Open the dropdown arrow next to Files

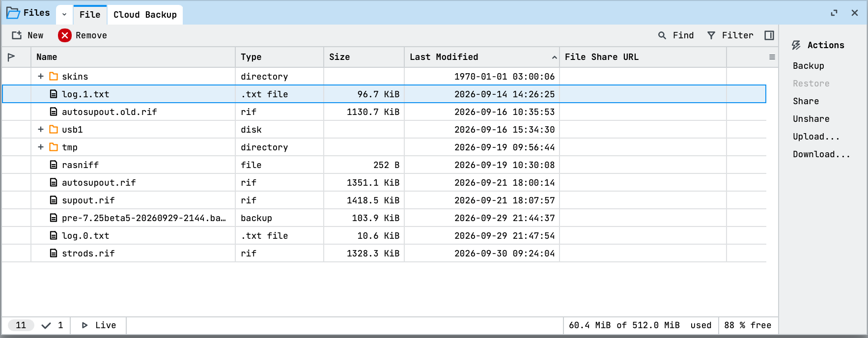64,15
